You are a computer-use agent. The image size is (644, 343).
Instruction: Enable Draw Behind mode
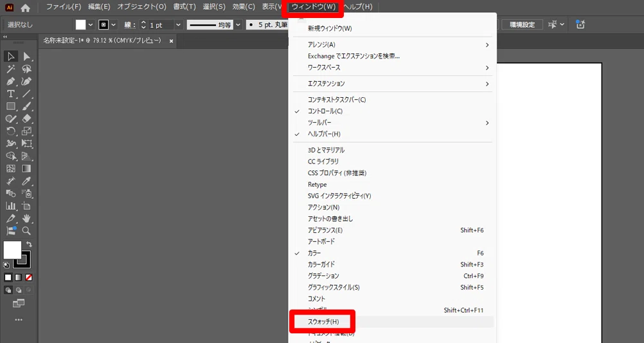click(19, 290)
